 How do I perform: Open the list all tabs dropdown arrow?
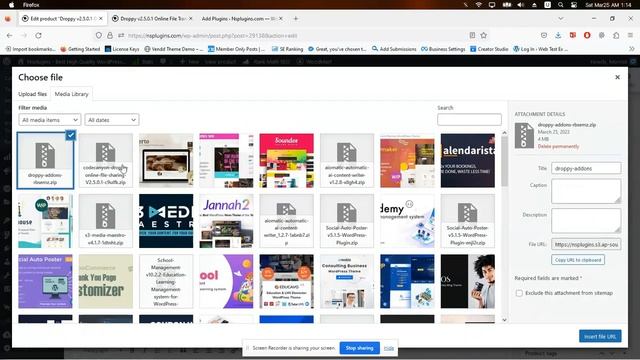[561, 18]
